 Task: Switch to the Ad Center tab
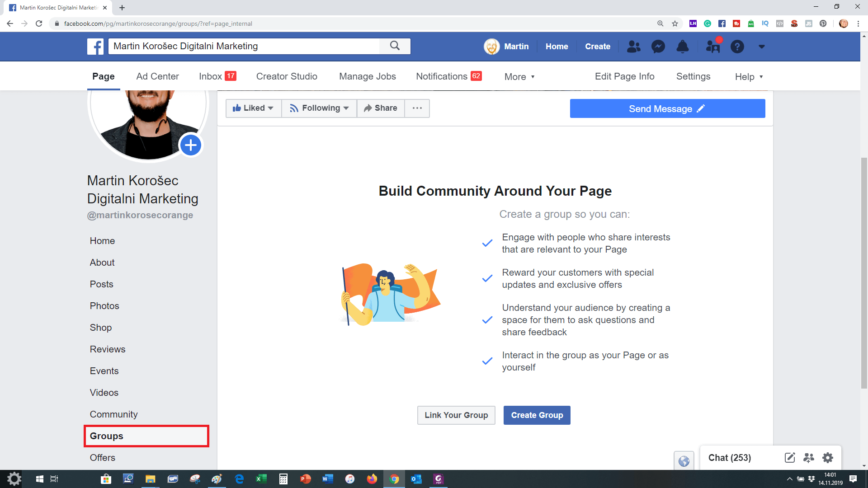(x=157, y=76)
